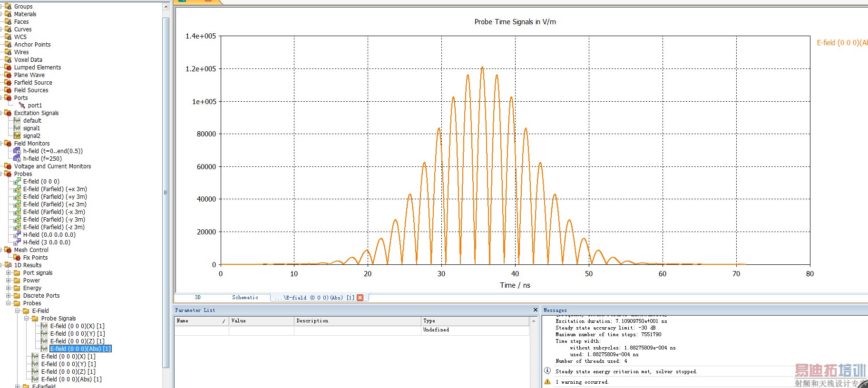Click the Farfield Source folder icon
Image resolution: width=868 pixels, height=388 pixels.
pyautogui.click(x=8, y=82)
